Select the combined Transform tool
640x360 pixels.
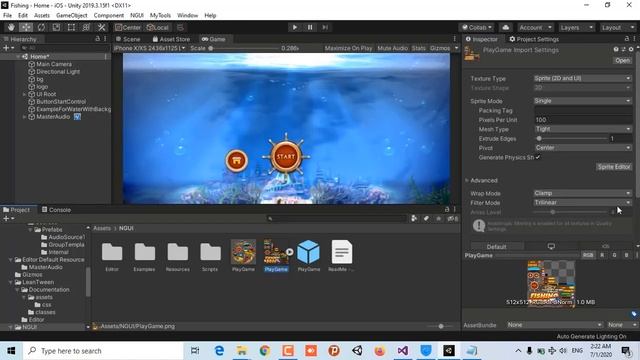point(86,27)
